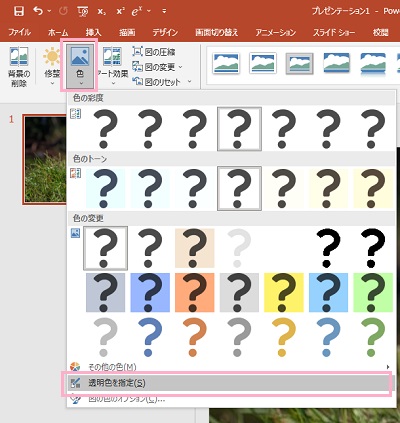The image size is (400, 423).
Task: Apply the yellow background recolor preset
Action: pyautogui.click(x=284, y=292)
